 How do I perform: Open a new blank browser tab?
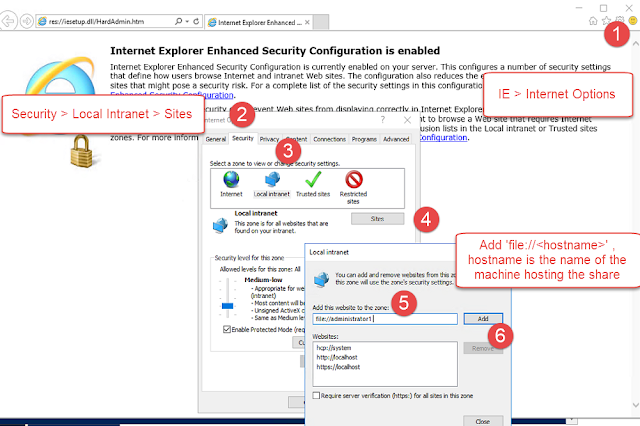321,22
